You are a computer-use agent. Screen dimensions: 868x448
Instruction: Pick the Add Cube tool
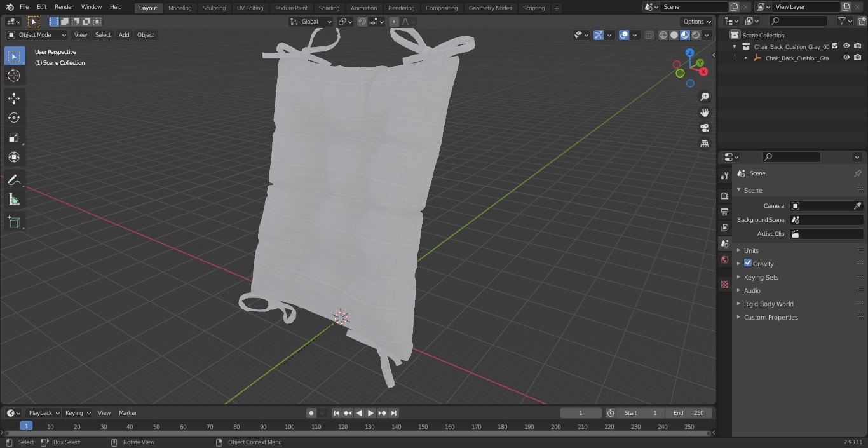point(14,222)
